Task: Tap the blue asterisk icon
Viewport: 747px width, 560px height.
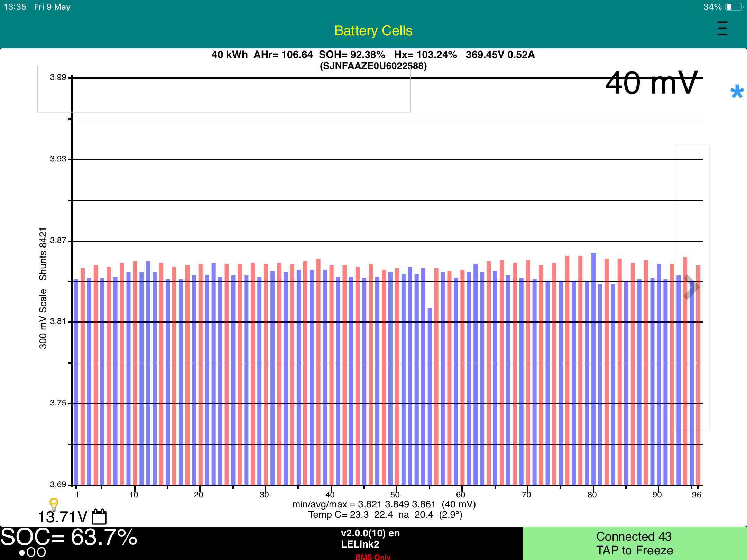Action: point(737,92)
